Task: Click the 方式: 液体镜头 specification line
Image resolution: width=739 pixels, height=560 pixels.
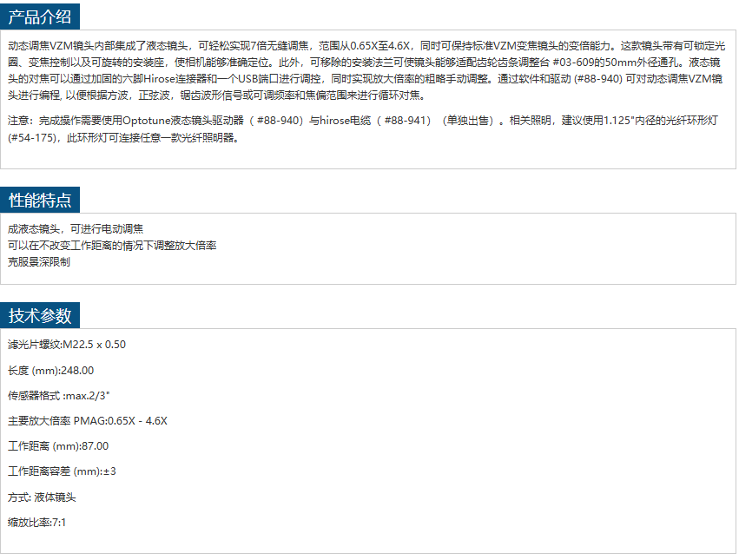Action: [42, 497]
